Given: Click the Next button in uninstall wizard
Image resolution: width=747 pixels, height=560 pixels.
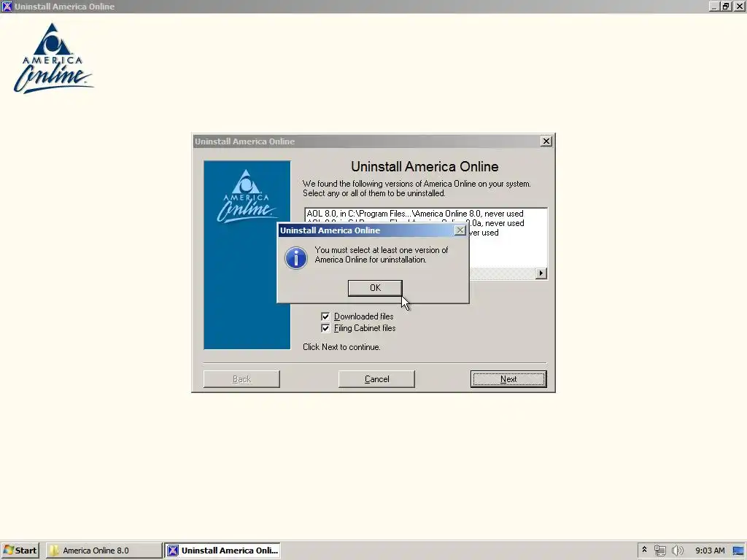Looking at the screenshot, I should [x=508, y=379].
